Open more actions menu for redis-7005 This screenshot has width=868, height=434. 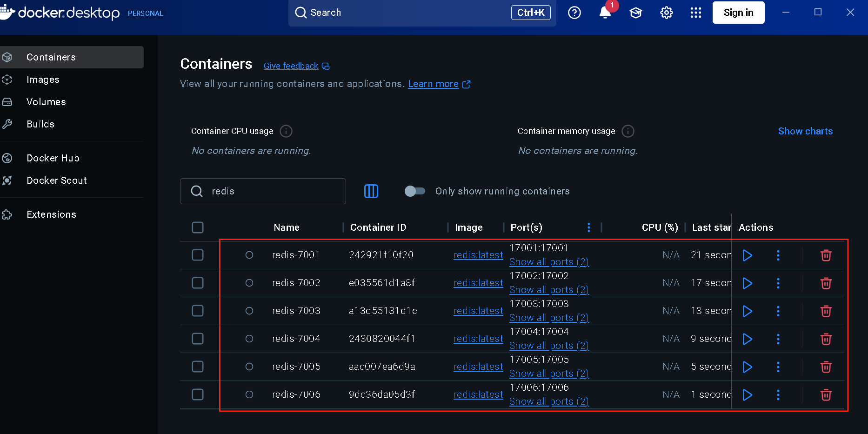point(778,367)
